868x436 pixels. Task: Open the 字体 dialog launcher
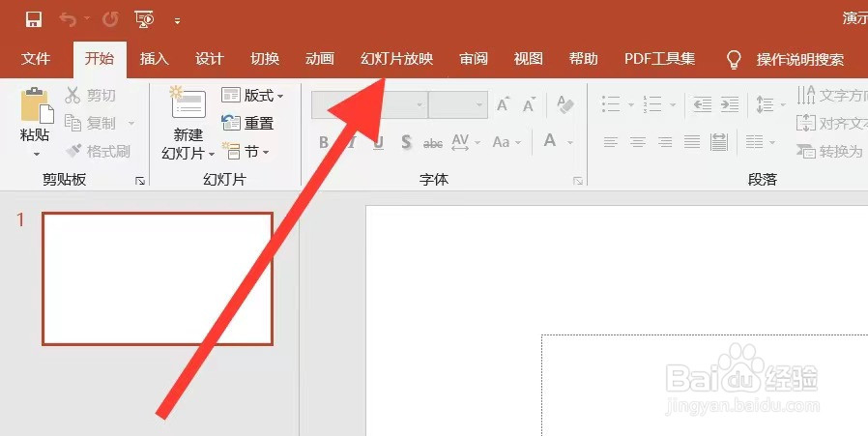pyautogui.click(x=578, y=181)
